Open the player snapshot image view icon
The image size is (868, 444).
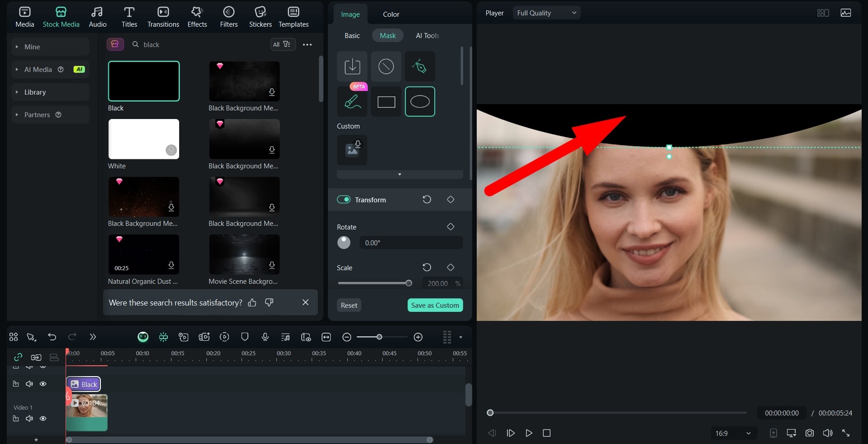click(x=845, y=13)
